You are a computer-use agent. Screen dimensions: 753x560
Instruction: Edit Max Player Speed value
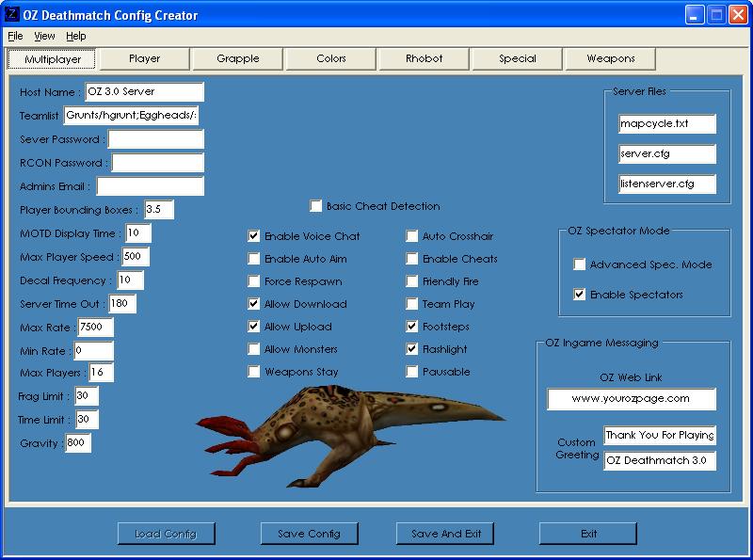click(136, 256)
